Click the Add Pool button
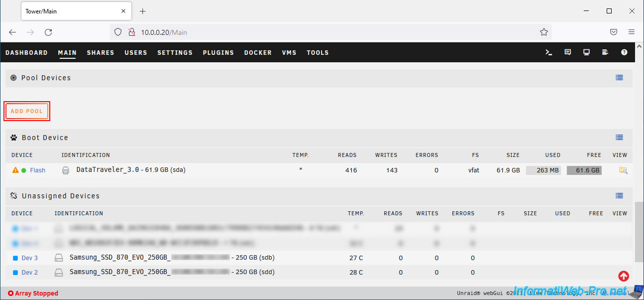Image resolution: width=644 pixels, height=300 pixels. click(27, 111)
